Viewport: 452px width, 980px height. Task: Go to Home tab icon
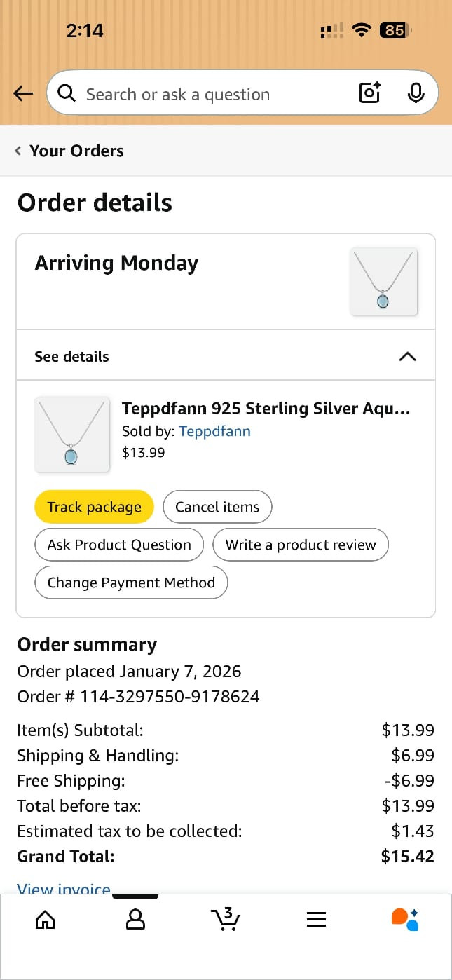pos(45,919)
